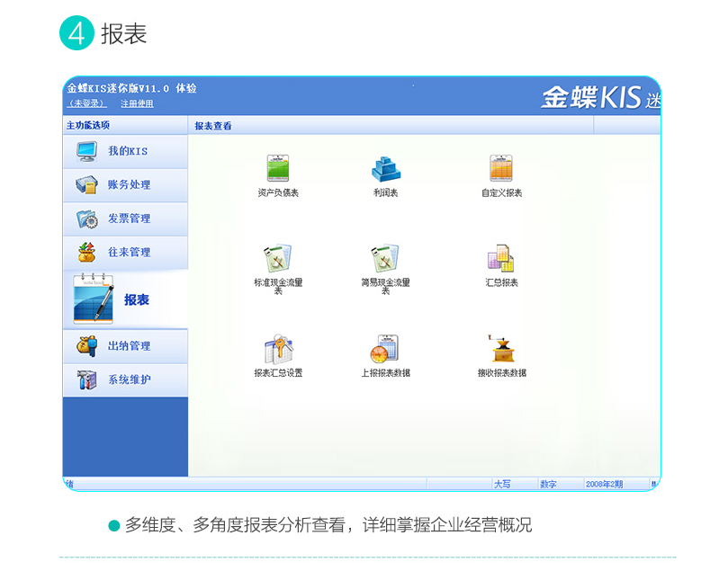
Task: Select 我的KIS in the sidebar
Action: pos(125,151)
